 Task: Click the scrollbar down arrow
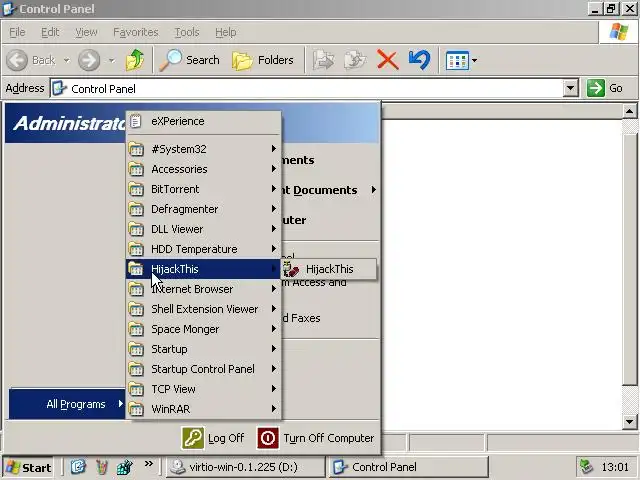[629, 422]
